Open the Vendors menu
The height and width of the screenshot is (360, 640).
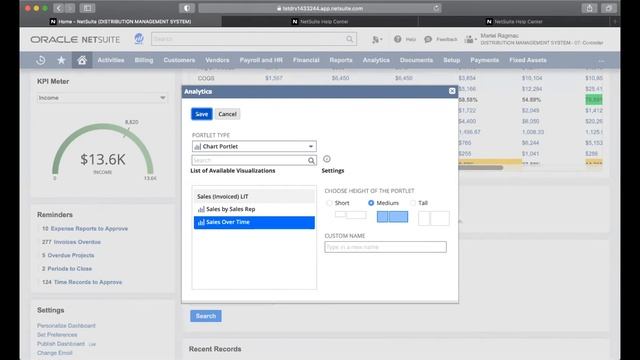(x=217, y=60)
